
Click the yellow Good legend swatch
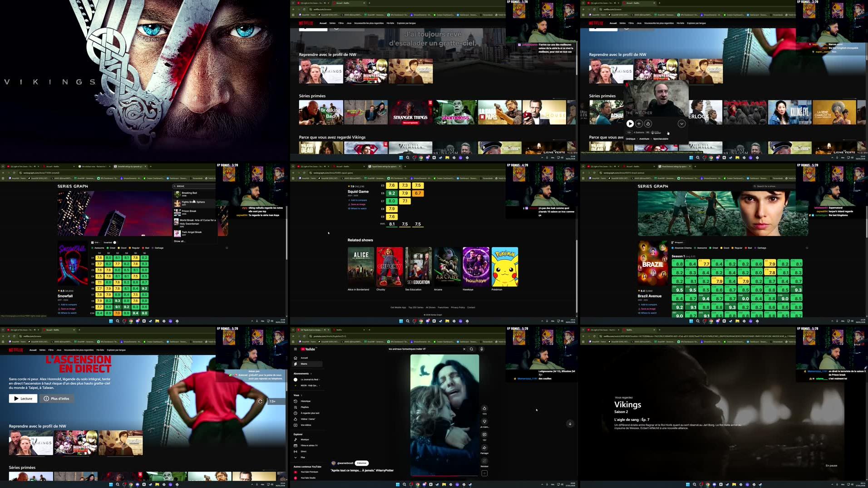pos(118,248)
